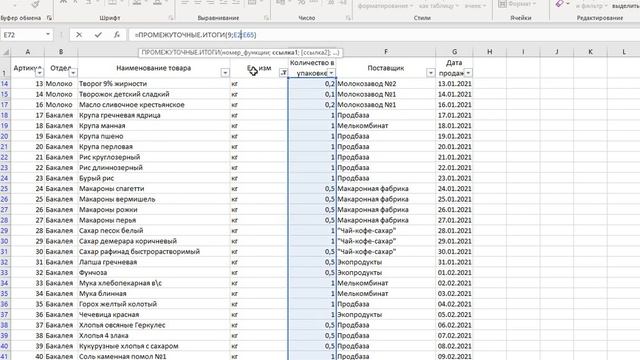
Task: Select column K header
Action: point(590,52)
